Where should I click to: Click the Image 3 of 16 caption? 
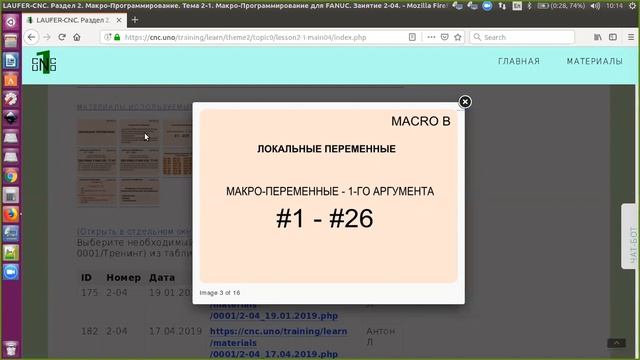[x=220, y=293]
